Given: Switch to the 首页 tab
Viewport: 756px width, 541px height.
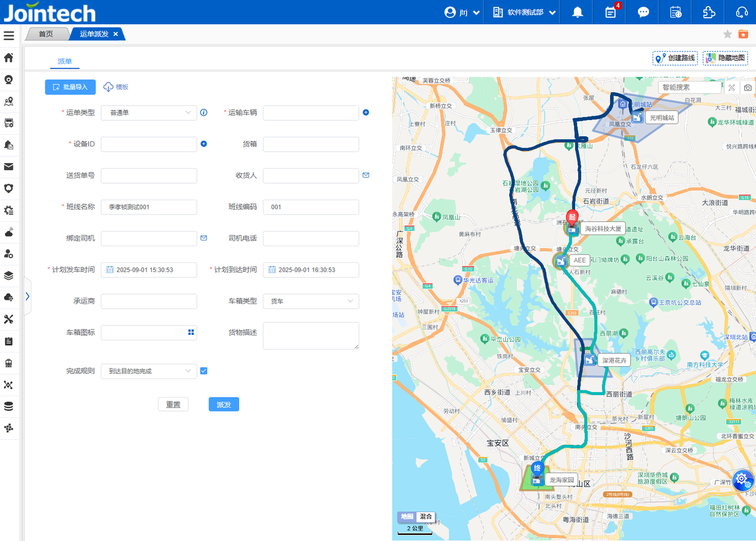Looking at the screenshot, I should 46,34.
